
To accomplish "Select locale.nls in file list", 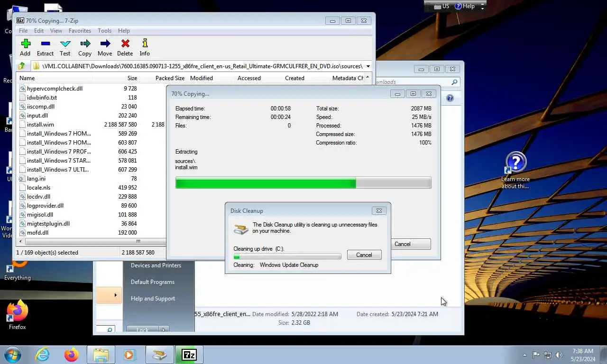I will coord(38,188).
